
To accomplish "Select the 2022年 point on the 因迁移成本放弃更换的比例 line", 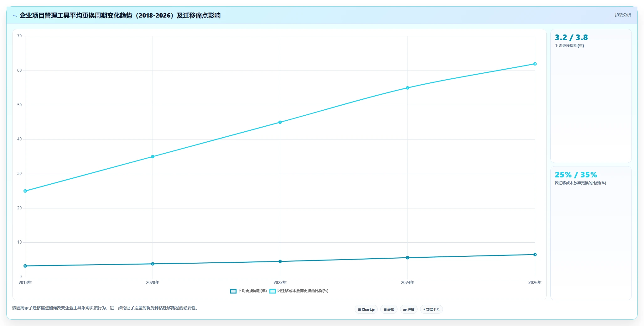I will click(x=280, y=122).
